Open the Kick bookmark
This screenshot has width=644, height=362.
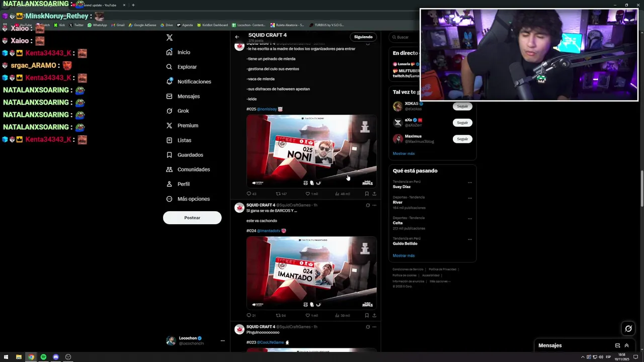click(59, 25)
